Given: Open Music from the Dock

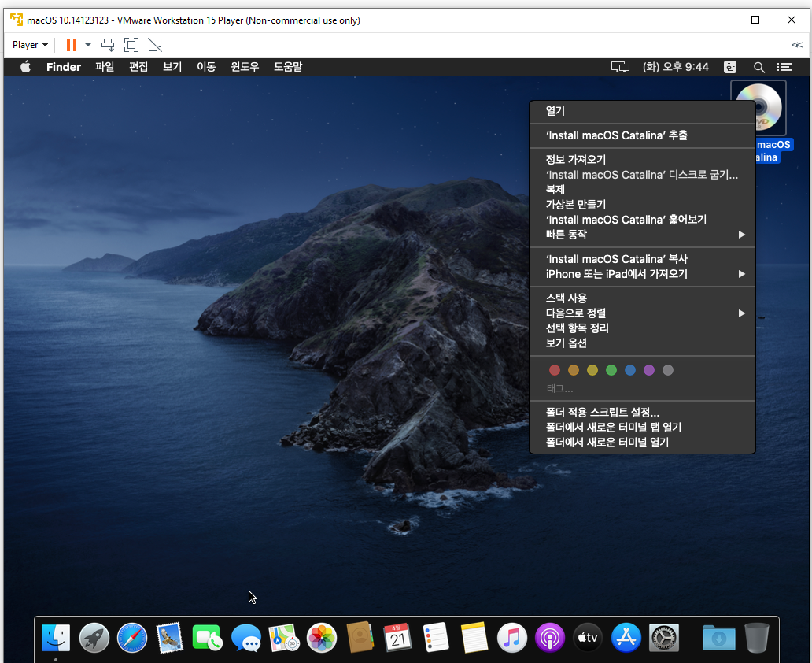Looking at the screenshot, I should (x=511, y=638).
